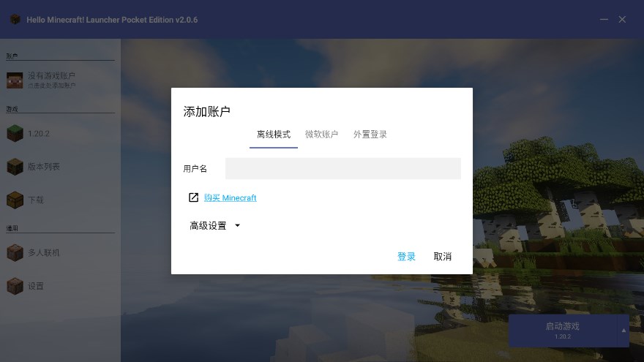Screen dimensions: 644x362
Task: Open the version list bookshelf icon
Action: (15, 167)
